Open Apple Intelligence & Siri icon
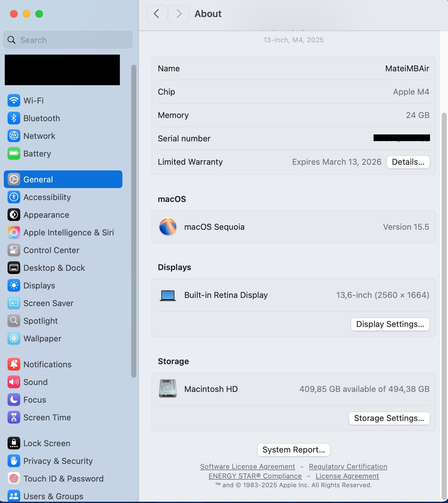The height and width of the screenshot is (503, 448). point(14,233)
